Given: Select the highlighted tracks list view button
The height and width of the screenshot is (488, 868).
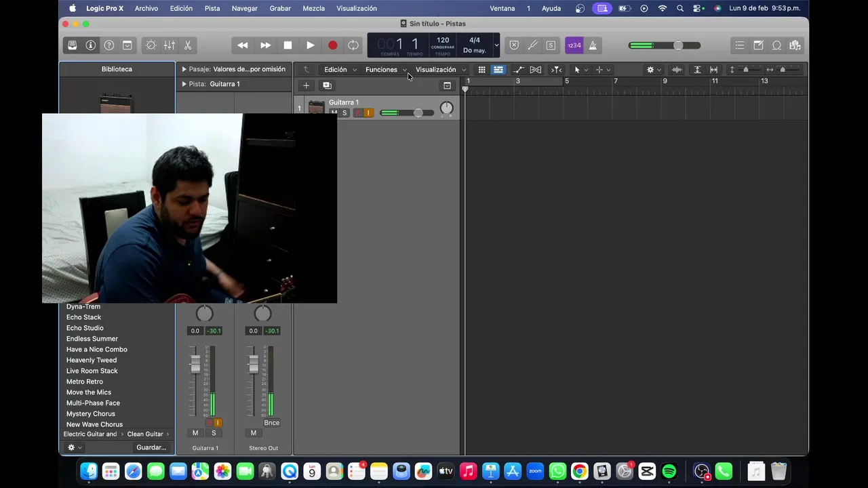Looking at the screenshot, I should tap(498, 70).
